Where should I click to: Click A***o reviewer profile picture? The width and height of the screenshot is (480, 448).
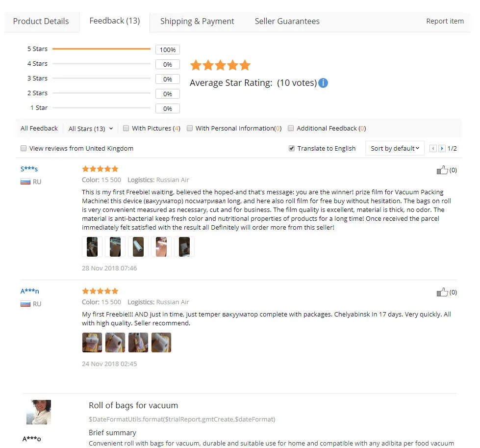(x=39, y=412)
